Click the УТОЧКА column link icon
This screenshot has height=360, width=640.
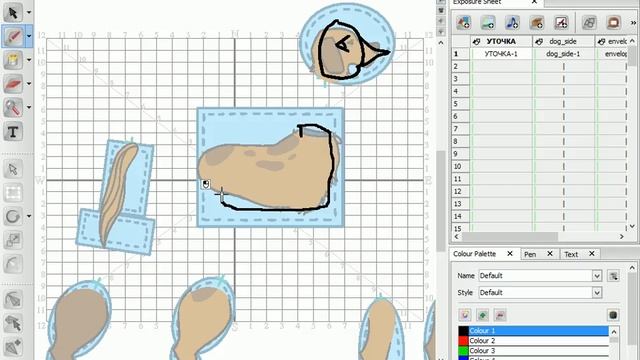click(476, 42)
